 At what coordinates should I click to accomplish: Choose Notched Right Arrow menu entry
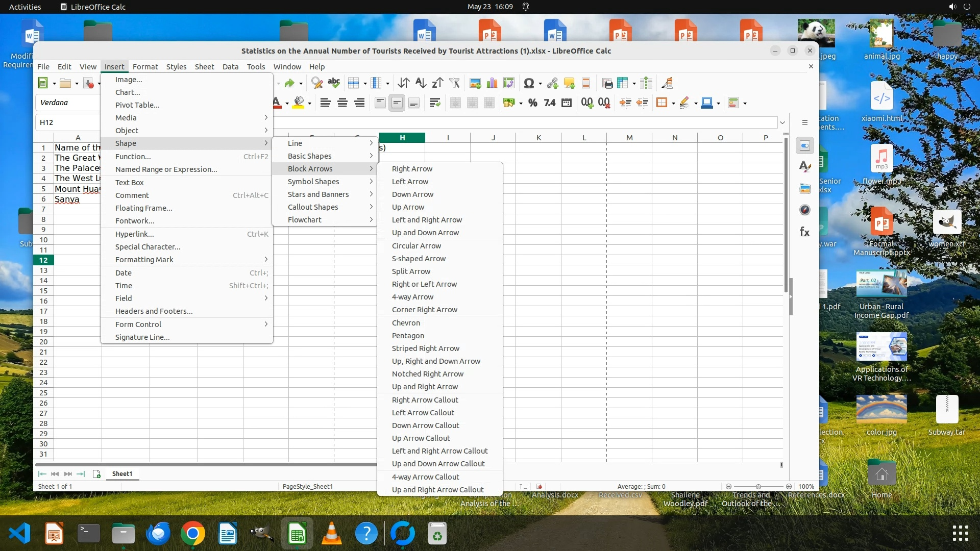tap(427, 374)
